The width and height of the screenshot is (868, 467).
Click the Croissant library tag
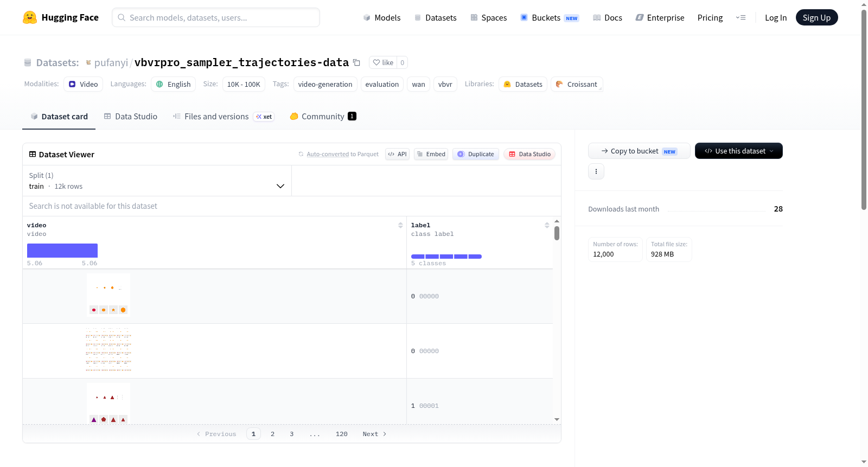577,84
